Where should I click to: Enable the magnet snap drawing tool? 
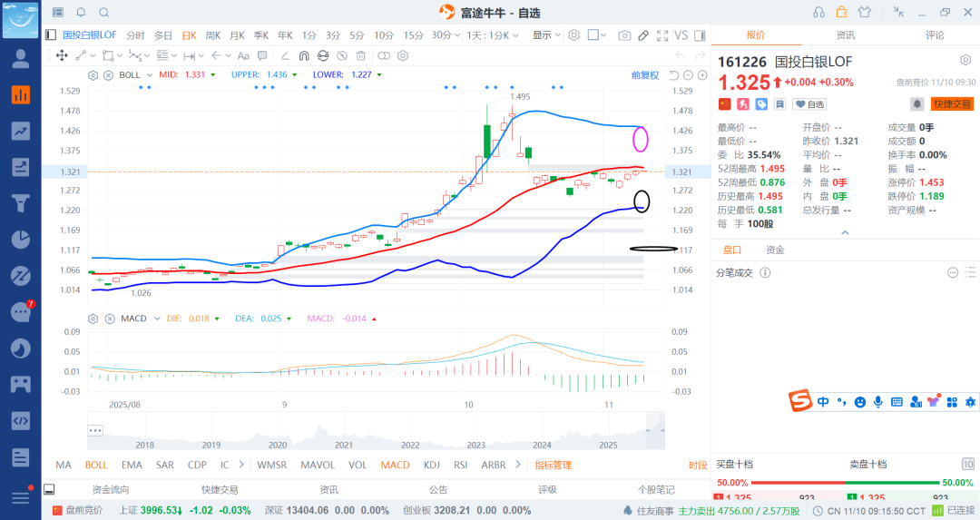(x=304, y=55)
